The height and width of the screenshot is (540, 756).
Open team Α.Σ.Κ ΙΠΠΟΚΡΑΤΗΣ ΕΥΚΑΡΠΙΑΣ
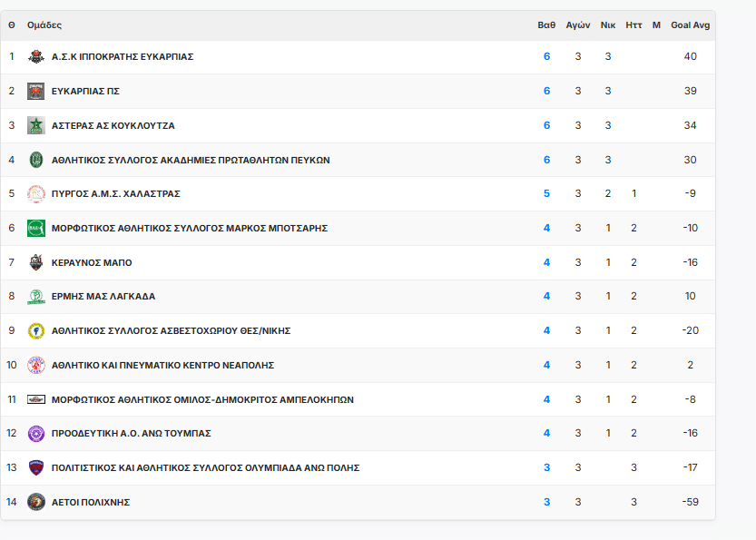point(123,57)
